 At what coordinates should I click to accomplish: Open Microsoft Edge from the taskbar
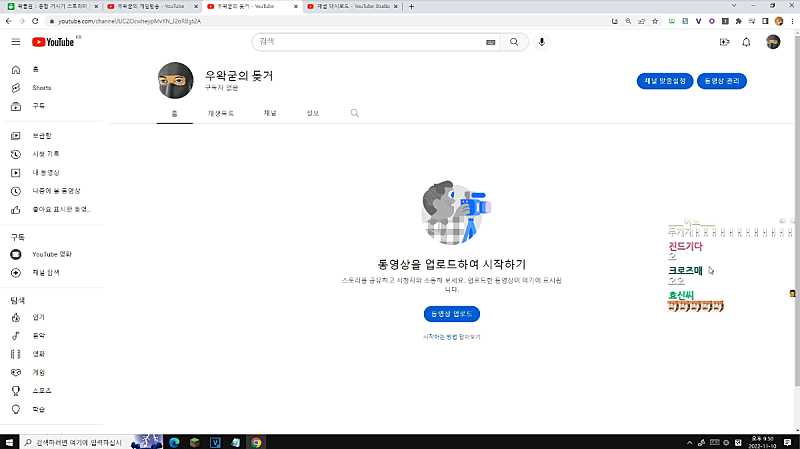174,442
